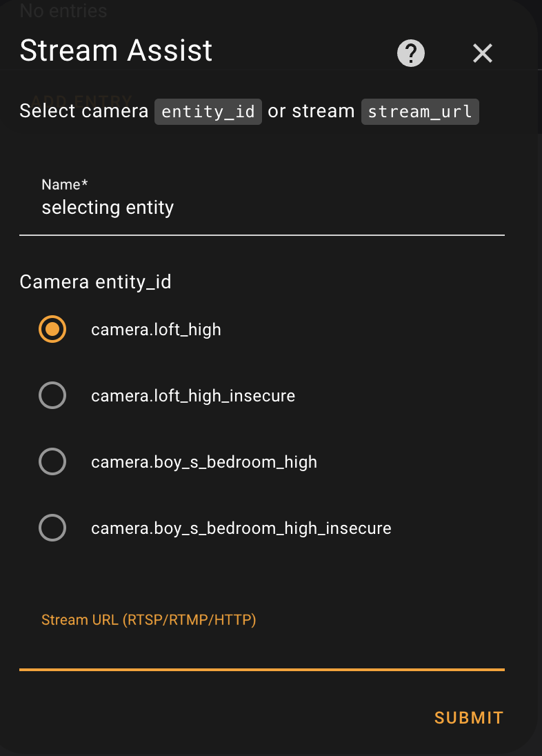Click the No entries text
The height and width of the screenshot is (756, 542).
click(63, 11)
